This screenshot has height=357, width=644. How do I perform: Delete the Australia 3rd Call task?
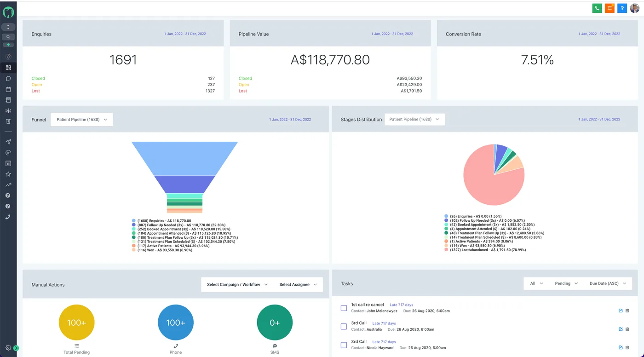pyautogui.click(x=627, y=329)
